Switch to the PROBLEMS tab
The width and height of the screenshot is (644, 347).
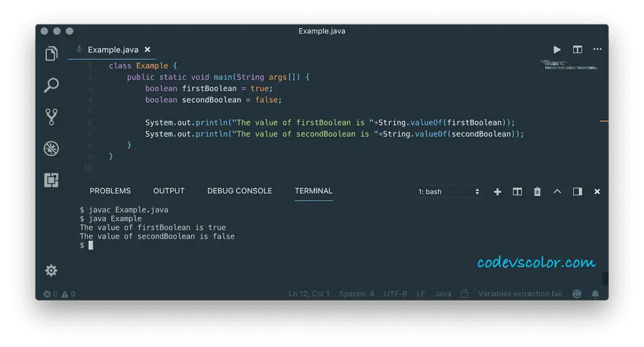pyautogui.click(x=110, y=191)
